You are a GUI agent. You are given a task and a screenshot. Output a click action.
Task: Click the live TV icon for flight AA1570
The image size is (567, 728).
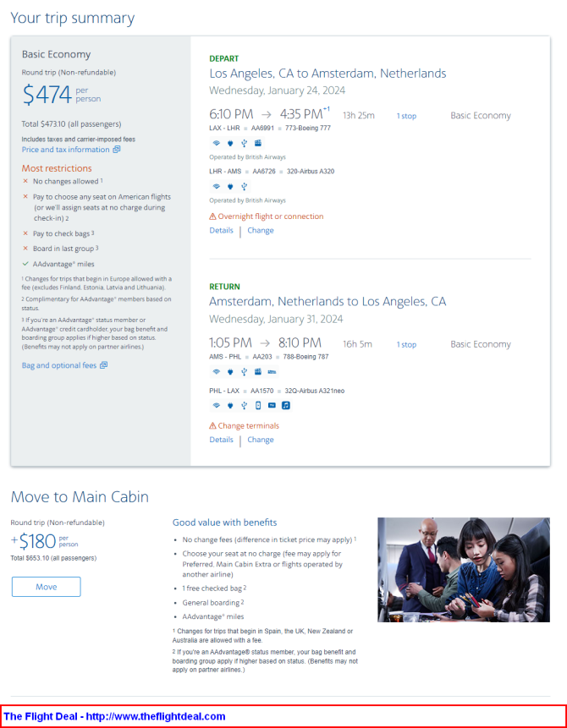(272, 405)
